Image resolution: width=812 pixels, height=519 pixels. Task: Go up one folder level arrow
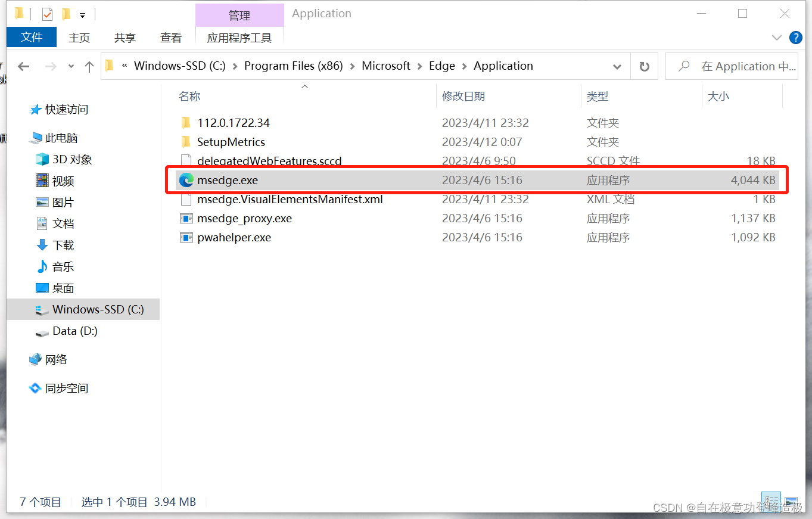coord(89,66)
